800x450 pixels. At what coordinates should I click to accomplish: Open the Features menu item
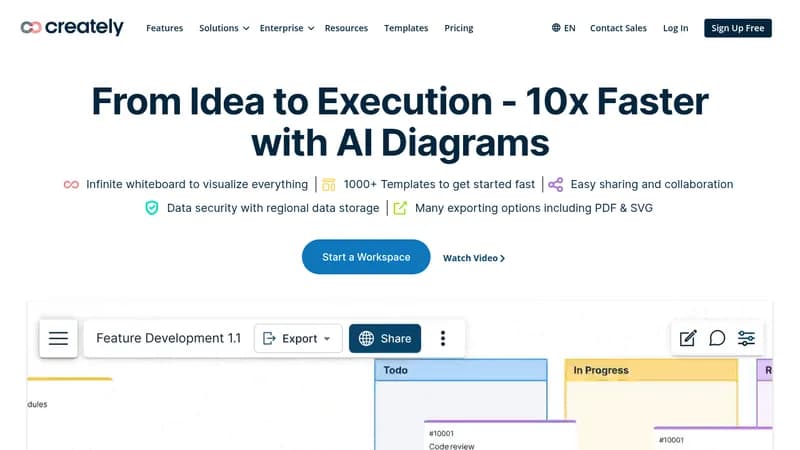[x=164, y=28]
